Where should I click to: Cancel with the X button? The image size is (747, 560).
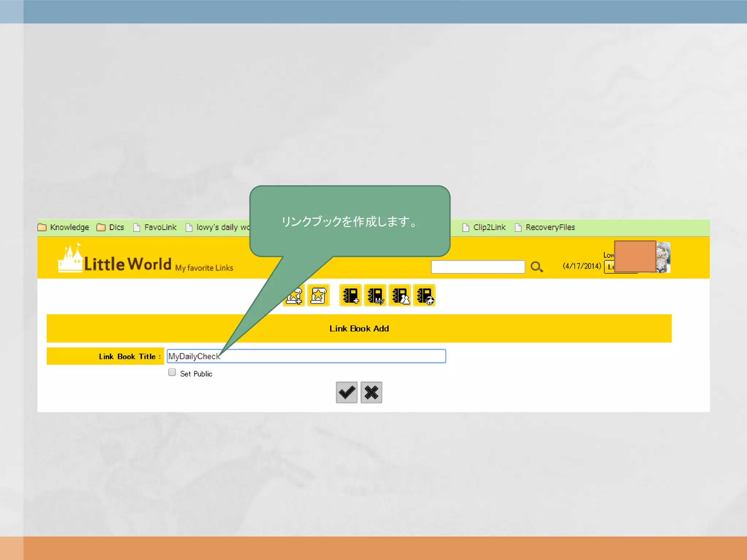pyautogui.click(x=371, y=393)
